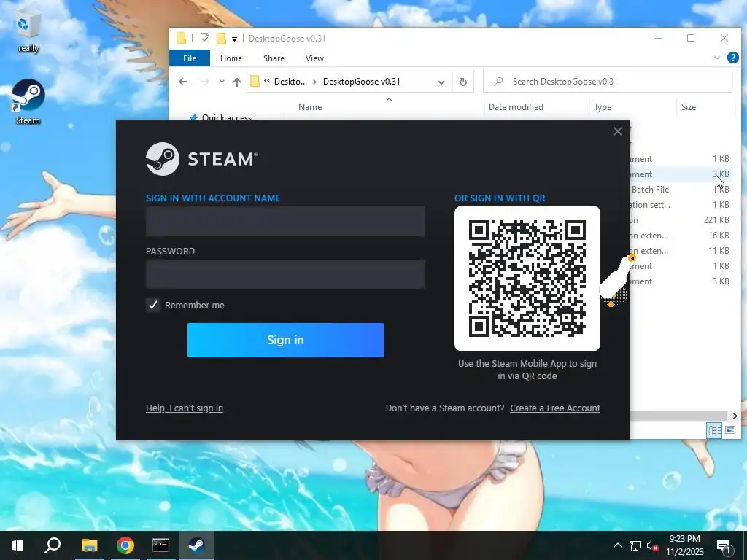This screenshot has height=560, width=747.
Task: Sort files by Date modified column
Action: pos(516,107)
